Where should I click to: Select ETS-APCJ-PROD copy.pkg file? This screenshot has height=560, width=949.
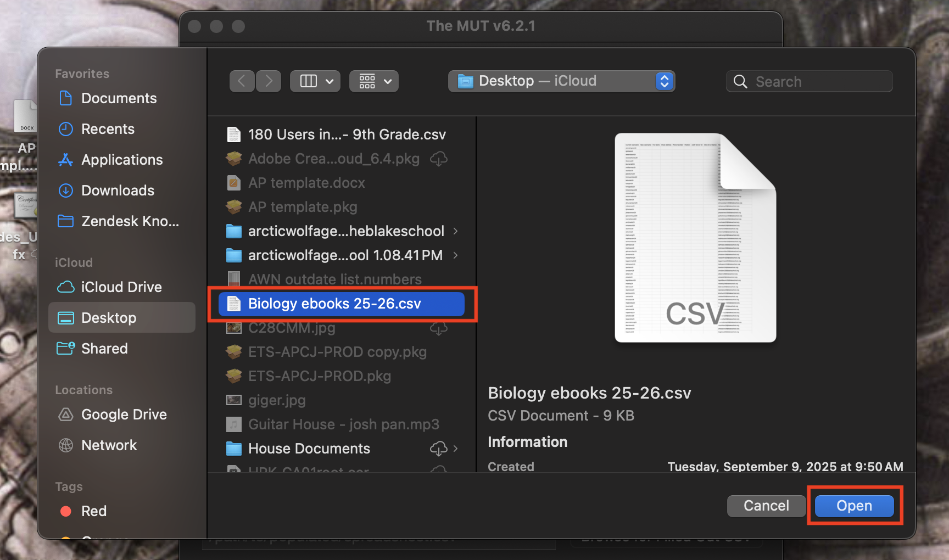coord(342,352)
